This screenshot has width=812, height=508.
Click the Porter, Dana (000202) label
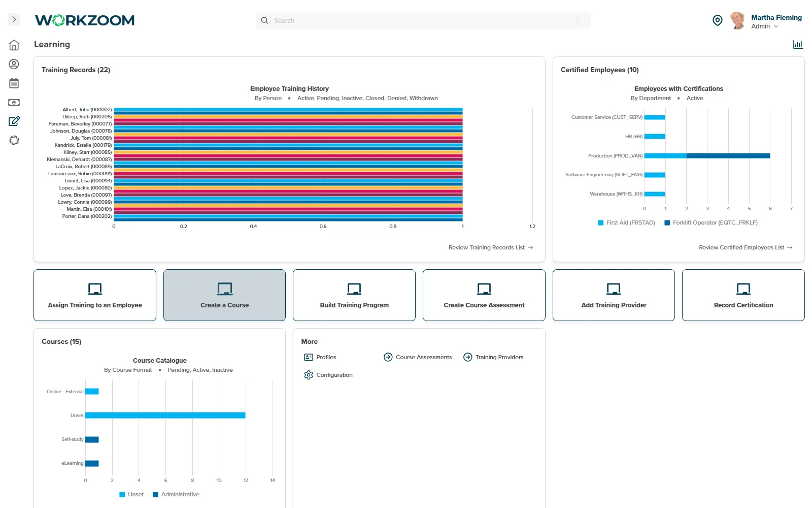click(x=87, y=216)
